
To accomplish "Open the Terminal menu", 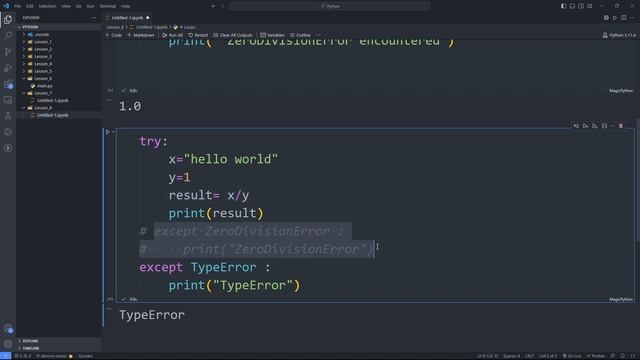I will (x=108, y=6).
